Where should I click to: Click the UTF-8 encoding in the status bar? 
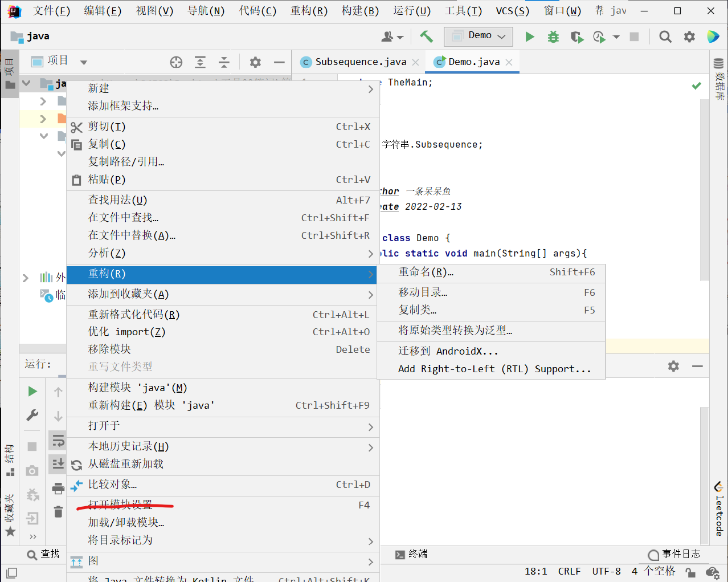[x=606, y=571]
